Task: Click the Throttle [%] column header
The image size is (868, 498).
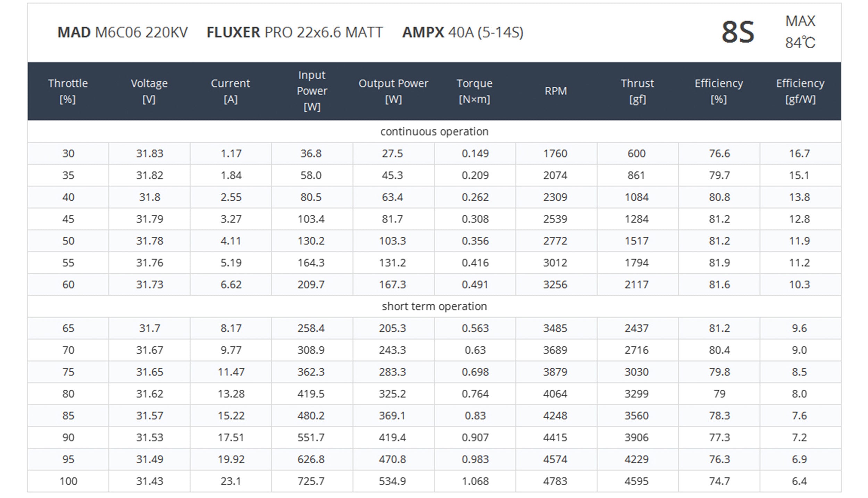Action: [68, 91]
